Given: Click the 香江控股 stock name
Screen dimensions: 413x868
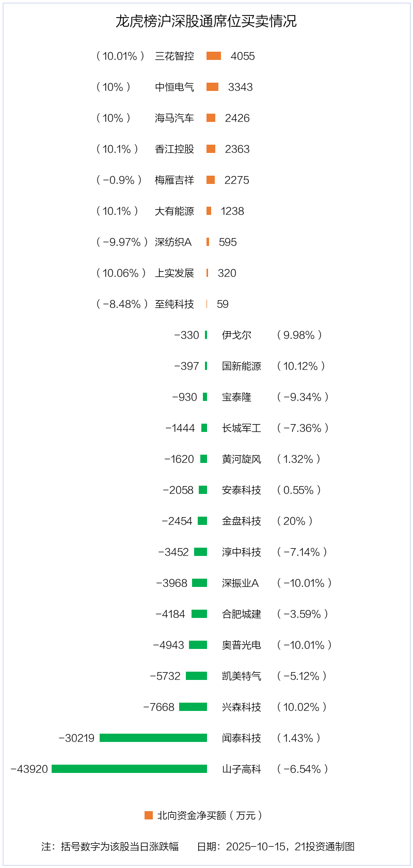Looking at the screenshot, I should point(174,149).
